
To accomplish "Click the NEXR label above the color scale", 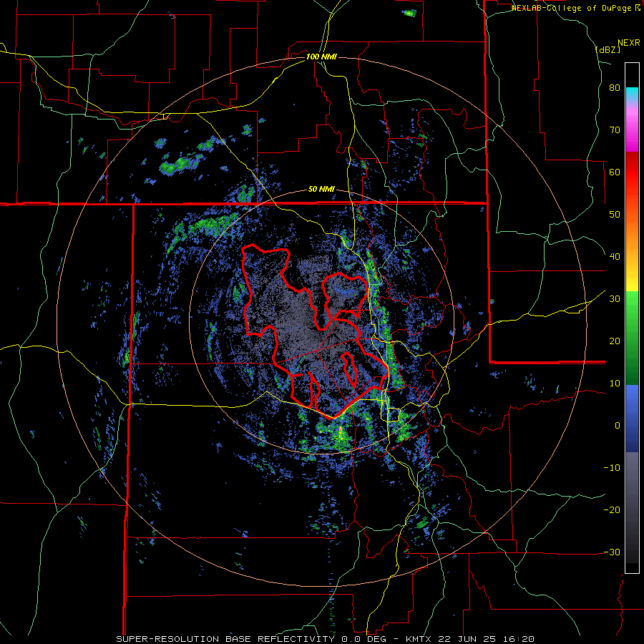I will click(629, 43).
